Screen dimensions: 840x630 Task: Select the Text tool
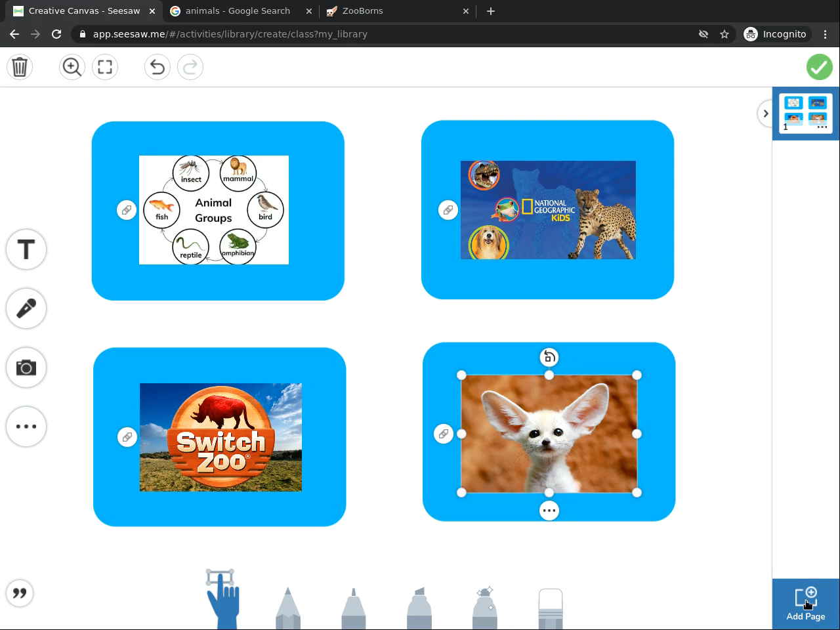tap(26, 249)
